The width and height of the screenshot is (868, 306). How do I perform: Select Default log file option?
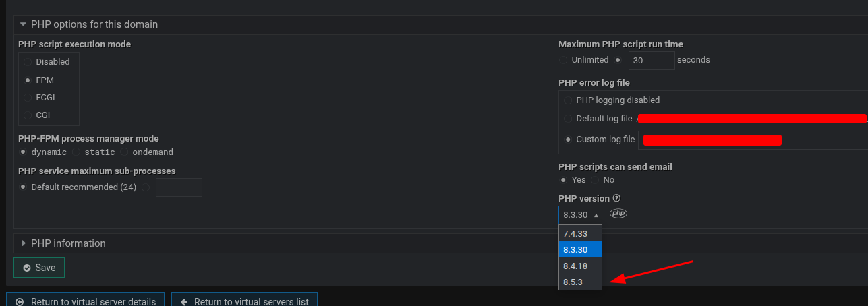568,119
